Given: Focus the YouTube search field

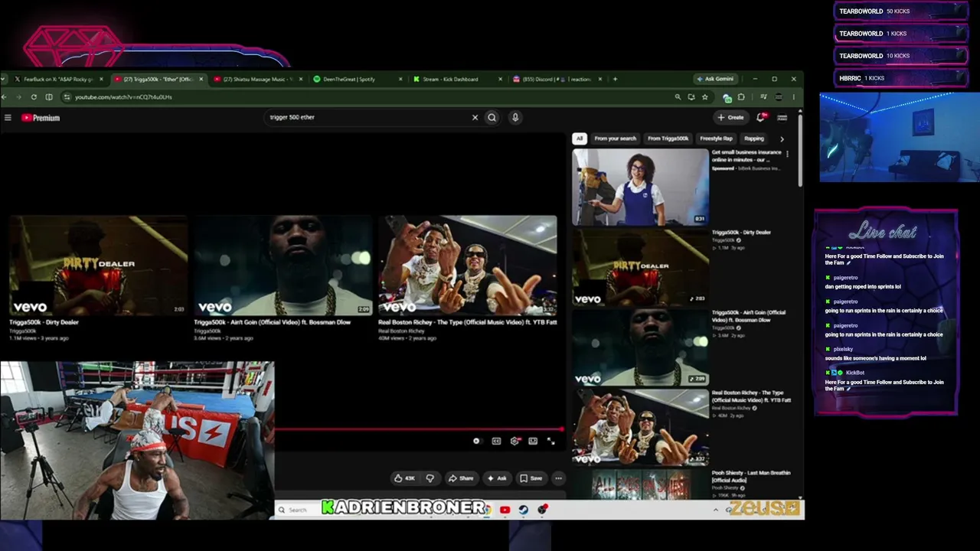Looking at the screenshot, I should point(367,118).
